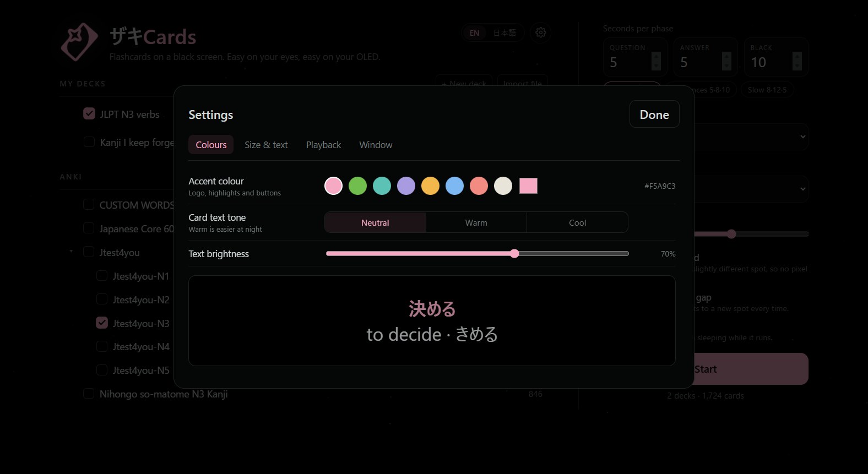Viewport: 868px width, 474px height.
Task: Open the square custom colour picker
Action: (528, 186)
